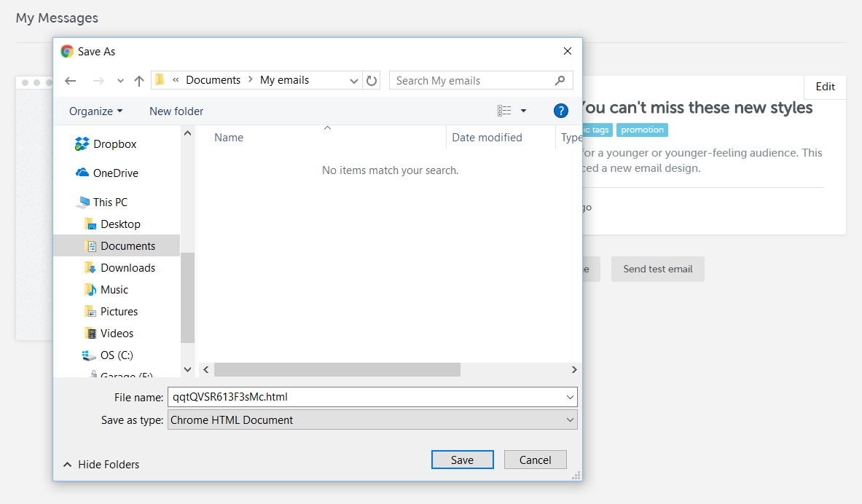Close the Save As dialog

(x=568, y=51)
